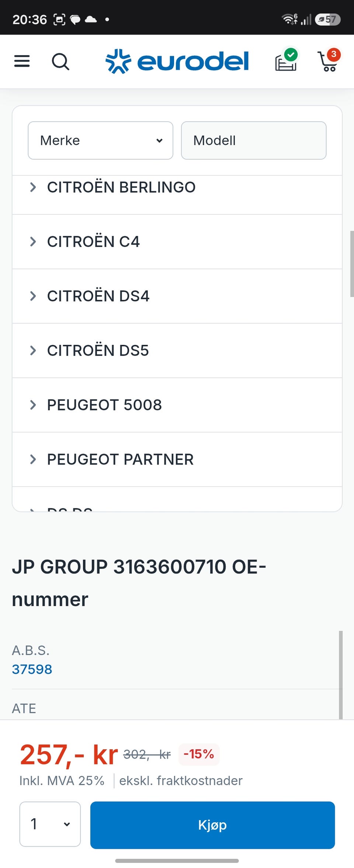This screenshot has height=868, width=354.
Task: Expand the PEUGEOT PARTNER entry
Action: pos(177,459)
